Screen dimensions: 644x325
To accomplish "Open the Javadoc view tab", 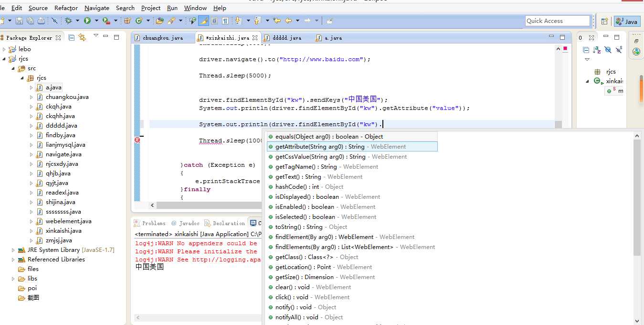I will tap(185, 223).
